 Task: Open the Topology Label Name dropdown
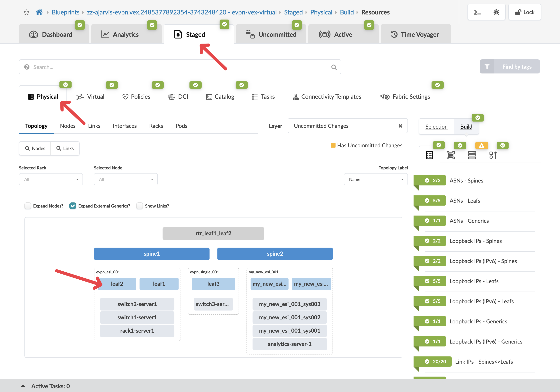375,179
